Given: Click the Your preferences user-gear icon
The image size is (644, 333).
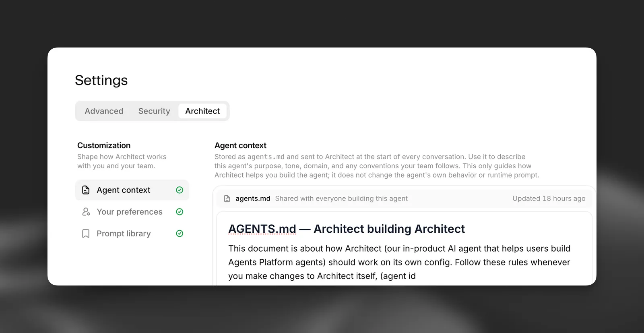Looking at the screenshot, I should point(86,212).
